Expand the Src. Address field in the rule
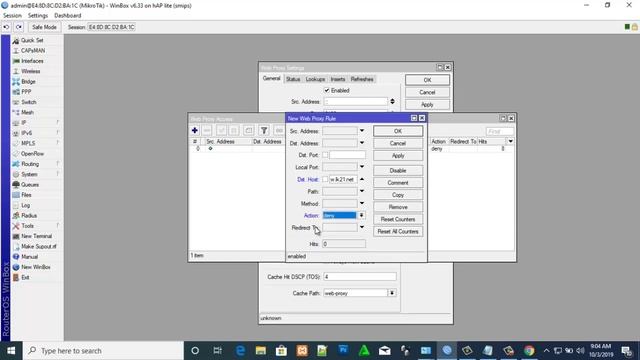The width and height of the screenshot is (640, 360). coord(362,131)
